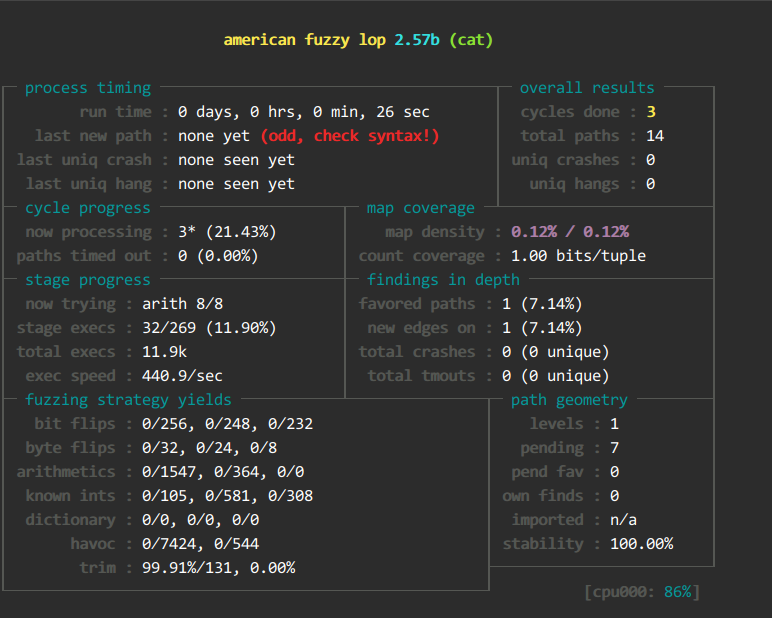This screenshot has width=772, height=618.
Task: Select the 'path geometry' section header
Action: coord(569,400)
